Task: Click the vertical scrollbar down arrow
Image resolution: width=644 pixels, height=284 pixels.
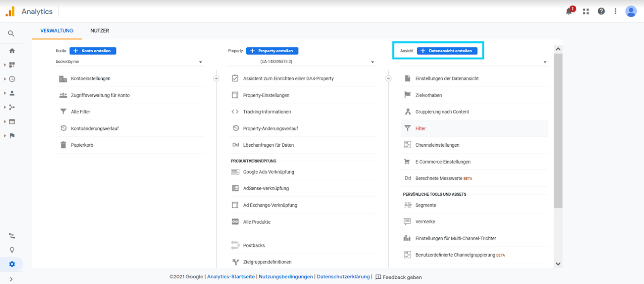Action: click(558, 264)
